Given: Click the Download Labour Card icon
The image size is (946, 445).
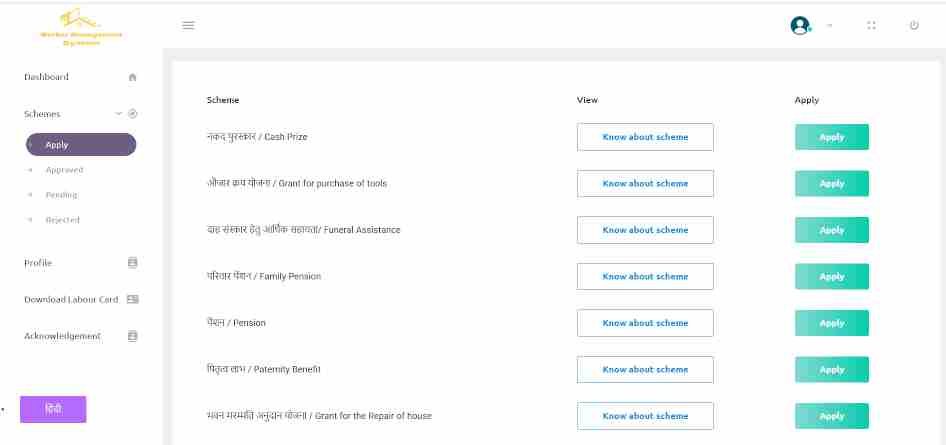Looking at the screenshot, I should pyautogui.click(x=133, y=299).
